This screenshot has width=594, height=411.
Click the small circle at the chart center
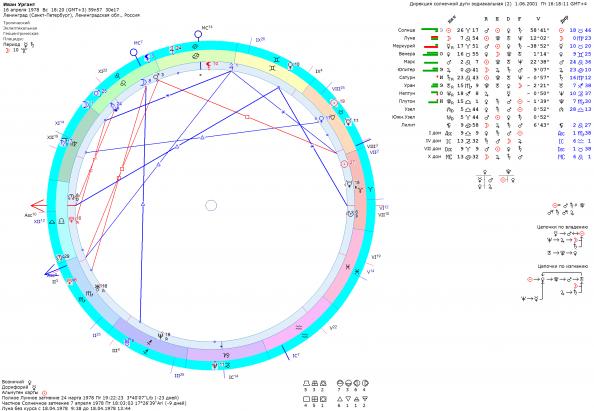click(211, 205)
